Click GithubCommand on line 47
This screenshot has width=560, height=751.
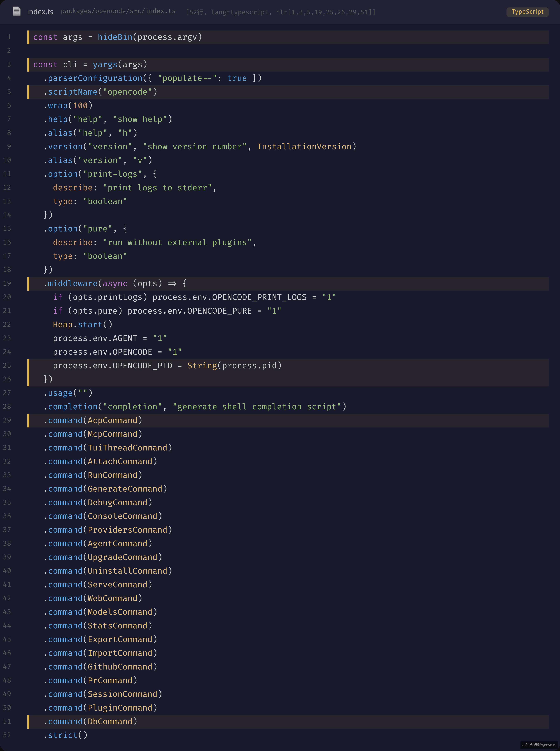coord(120,667)
